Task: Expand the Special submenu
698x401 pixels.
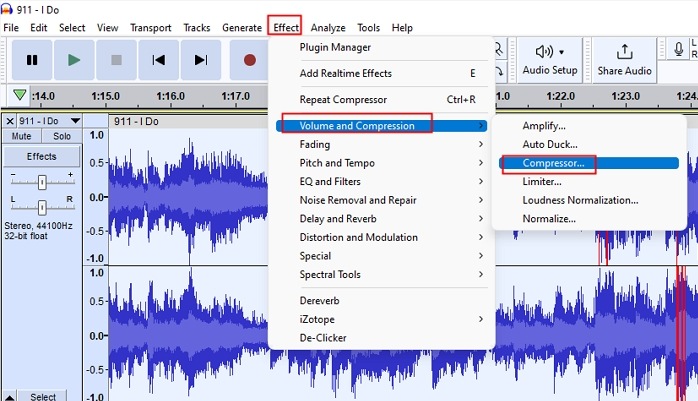Action: [381, 256]
